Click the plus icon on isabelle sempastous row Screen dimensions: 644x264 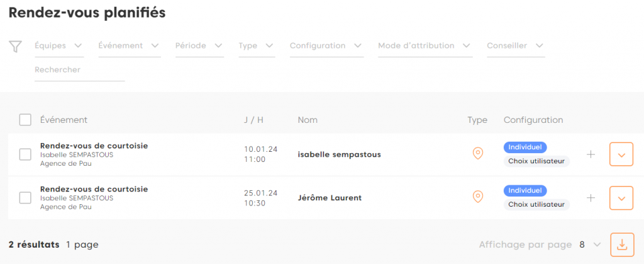pos(591,154)
